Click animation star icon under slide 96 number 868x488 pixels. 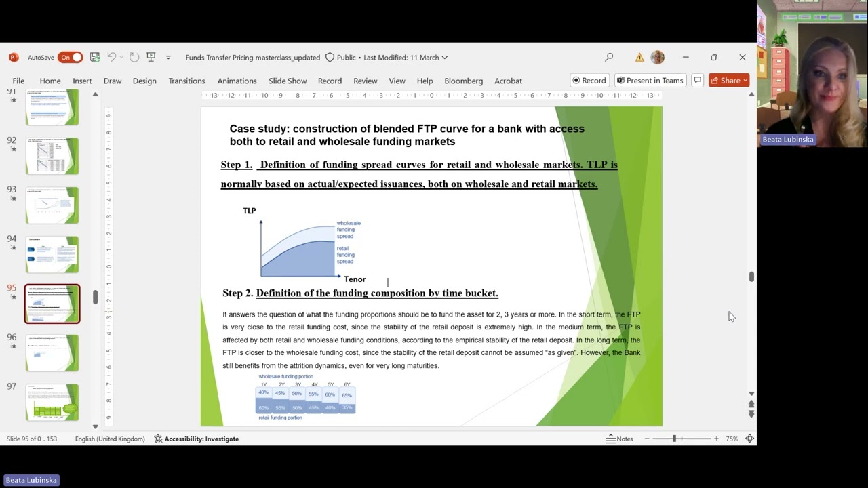click(13, 346)
